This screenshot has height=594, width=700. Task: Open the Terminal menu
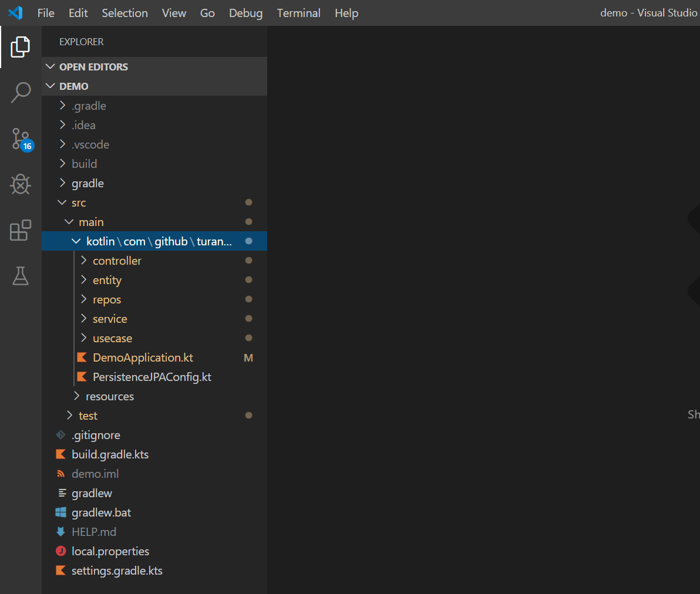(298, 13)
